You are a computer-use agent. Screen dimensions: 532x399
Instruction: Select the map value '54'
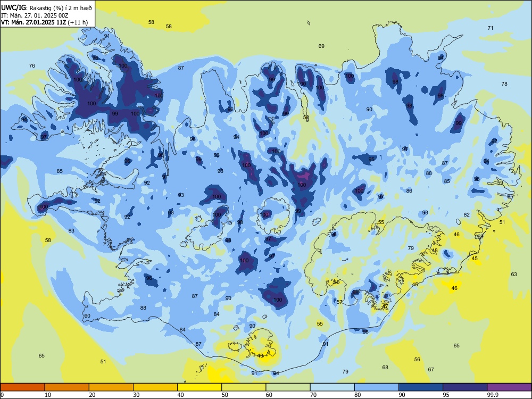pyautogui.click(x=336, y=282)
